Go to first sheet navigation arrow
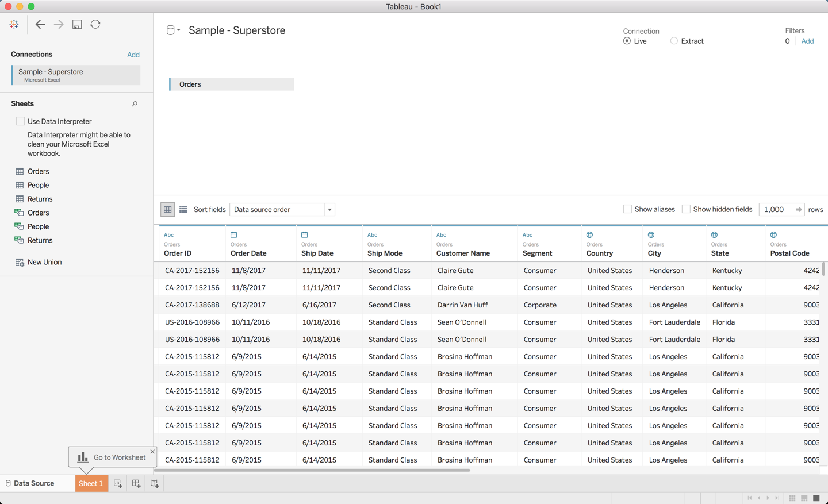 pos(749,498)
